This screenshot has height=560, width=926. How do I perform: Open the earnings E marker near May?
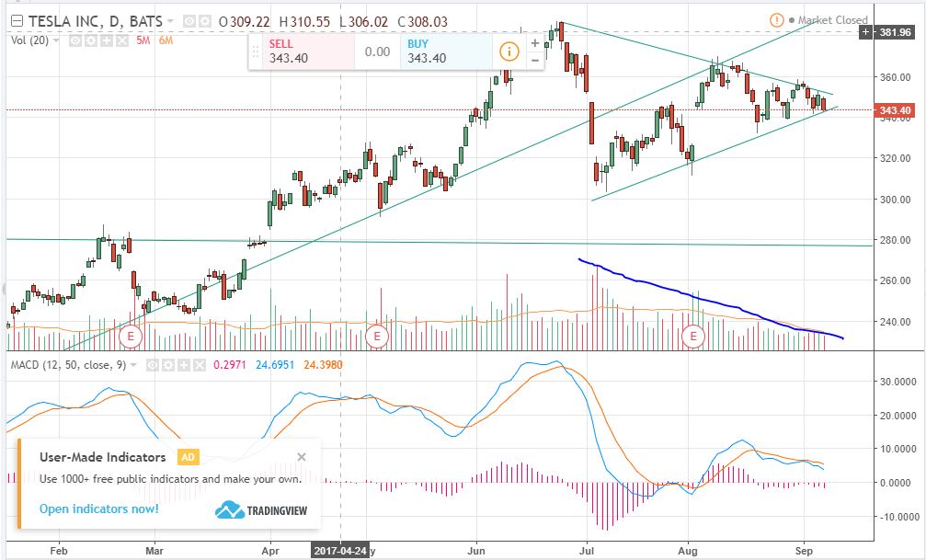[x=377, y=337]
